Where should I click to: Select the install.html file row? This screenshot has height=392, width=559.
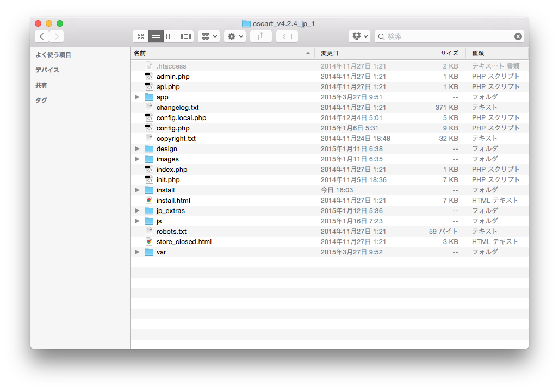tap(330, 200)
